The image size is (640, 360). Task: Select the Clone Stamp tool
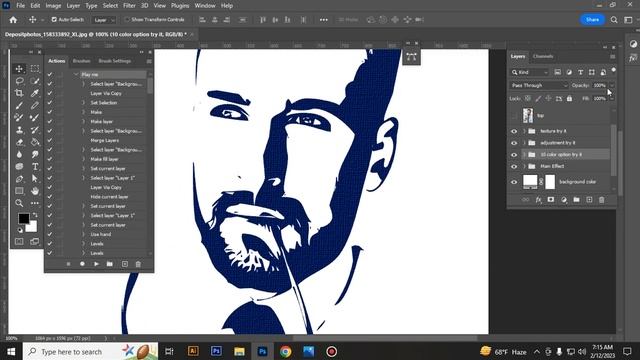(x=19, y=130)
